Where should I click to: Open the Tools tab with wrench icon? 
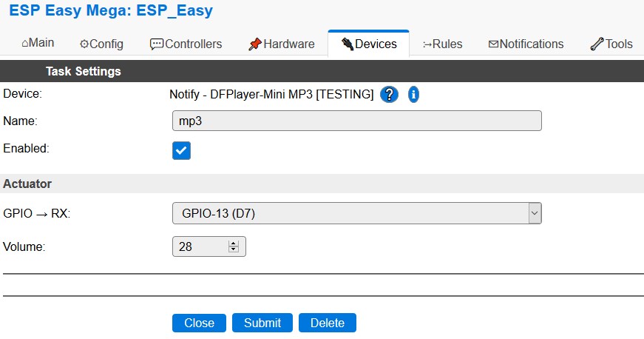[611, 44]
